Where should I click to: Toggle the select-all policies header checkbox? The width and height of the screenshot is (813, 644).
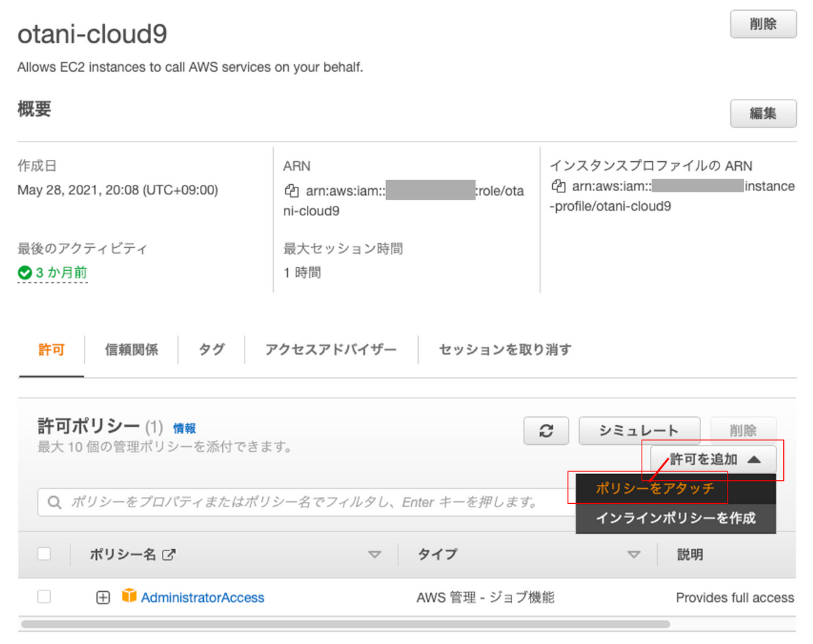tap(44, 554)
